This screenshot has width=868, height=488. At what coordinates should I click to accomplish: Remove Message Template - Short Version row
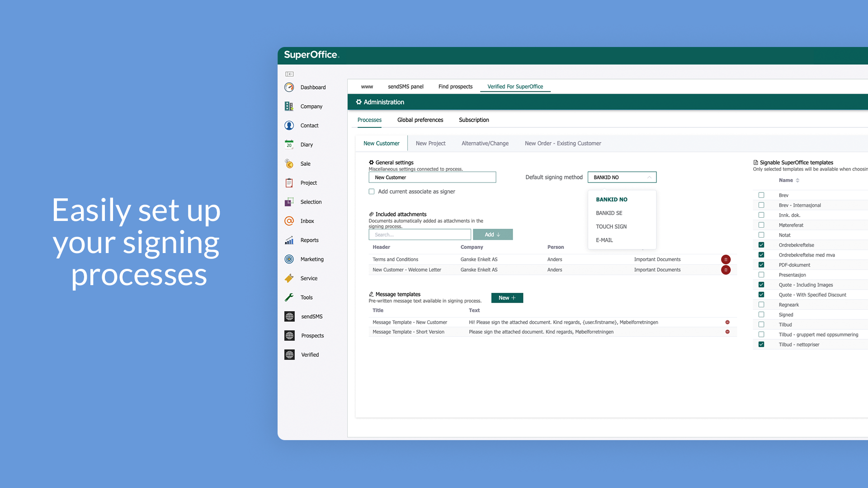[x=727, y=332]
